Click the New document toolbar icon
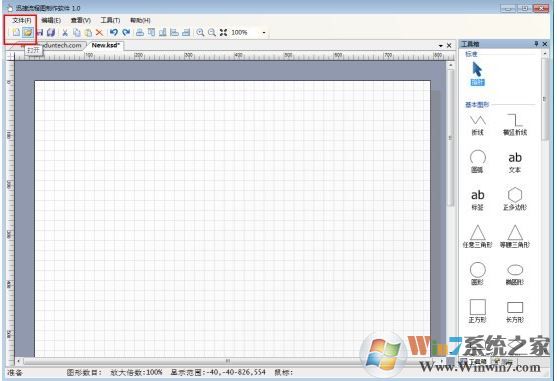 pos(16,32)
